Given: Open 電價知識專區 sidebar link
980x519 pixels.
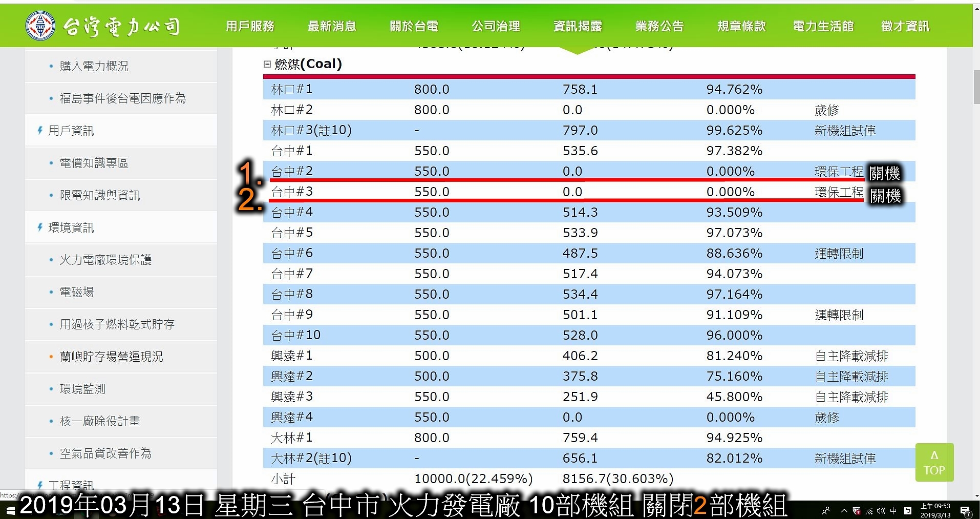Looking at the screenshot, I should point(94,163).
